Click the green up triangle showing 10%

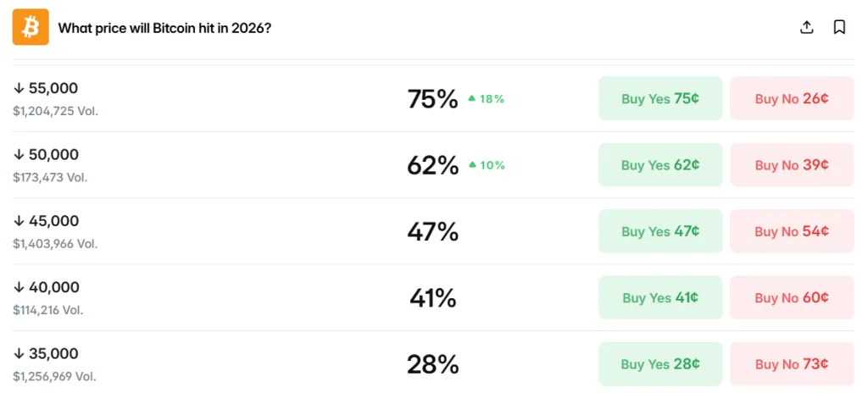[x=471, y=165]
